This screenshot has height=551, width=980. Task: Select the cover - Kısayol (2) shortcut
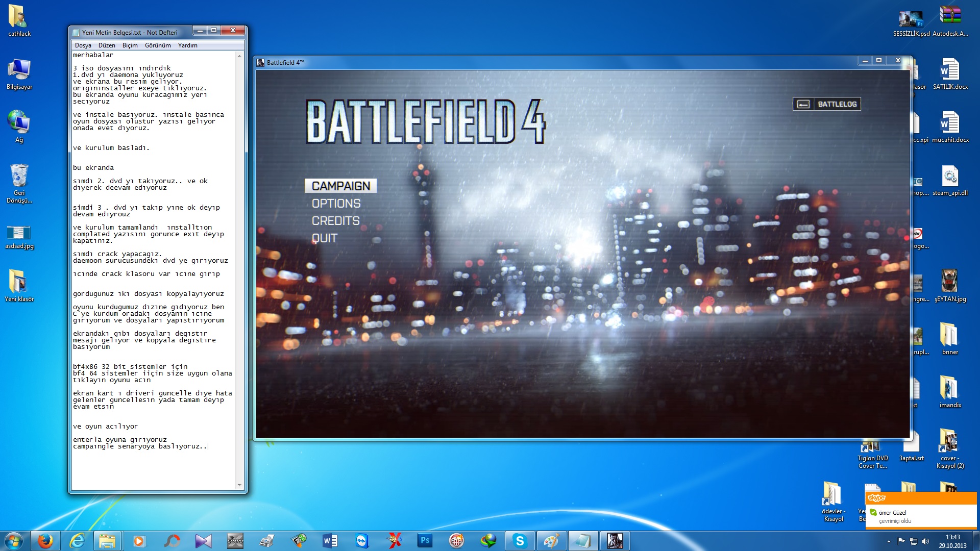pos(950,449)
